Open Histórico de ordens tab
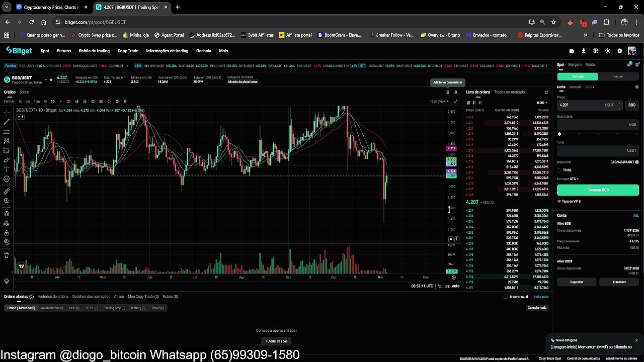 [x=53, y=297]
